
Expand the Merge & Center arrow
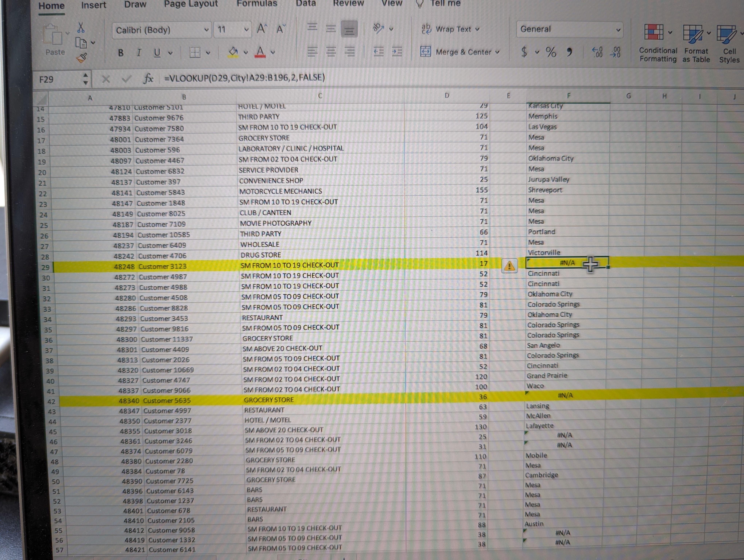497,52
